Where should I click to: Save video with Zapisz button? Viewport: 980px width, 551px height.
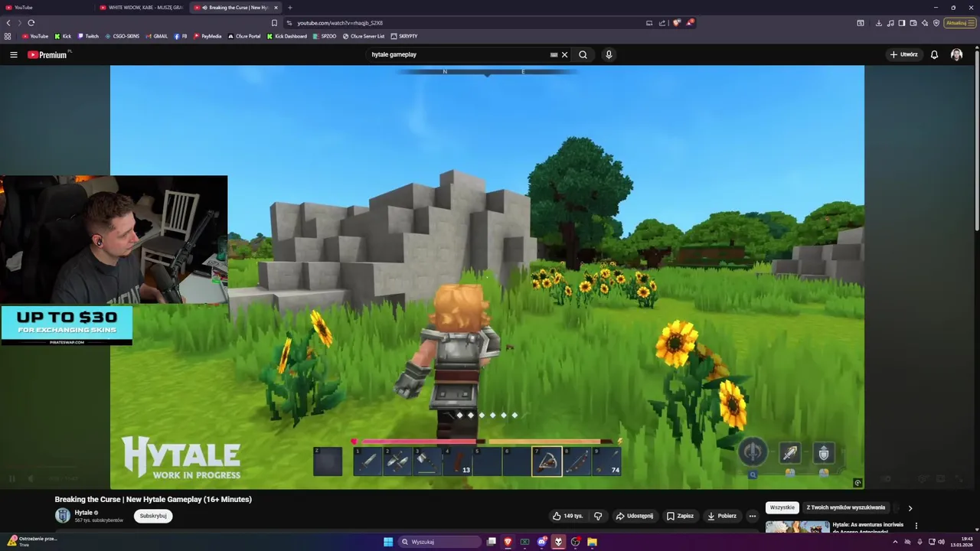click(680, 516)
